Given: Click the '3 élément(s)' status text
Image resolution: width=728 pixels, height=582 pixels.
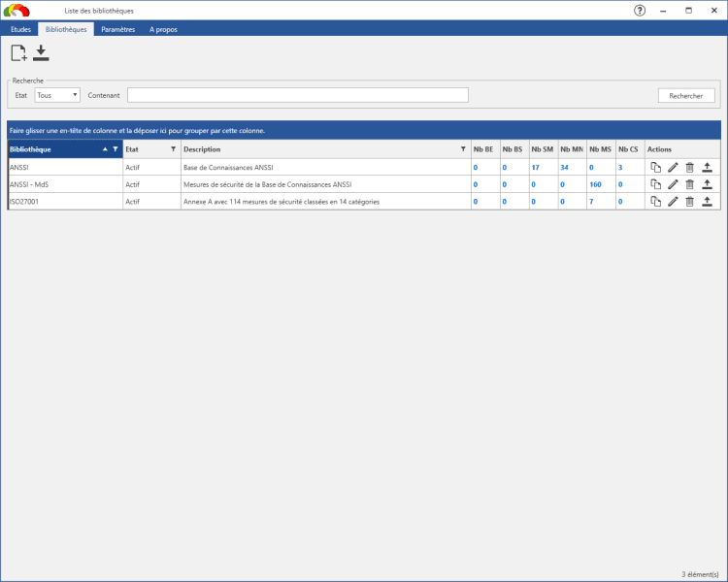Looking at the screenshot, I should 700,574.
